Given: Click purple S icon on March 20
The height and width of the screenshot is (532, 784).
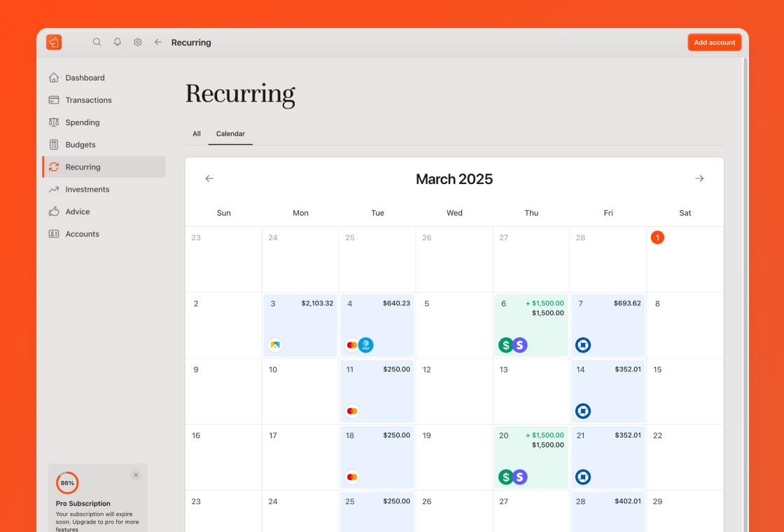Looking at the screenshot, I should (x=520, y=477).
